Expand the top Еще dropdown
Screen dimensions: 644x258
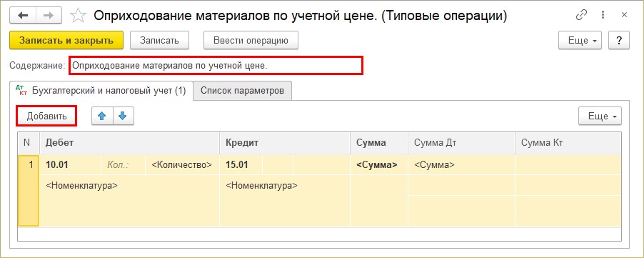pos(580,41)
